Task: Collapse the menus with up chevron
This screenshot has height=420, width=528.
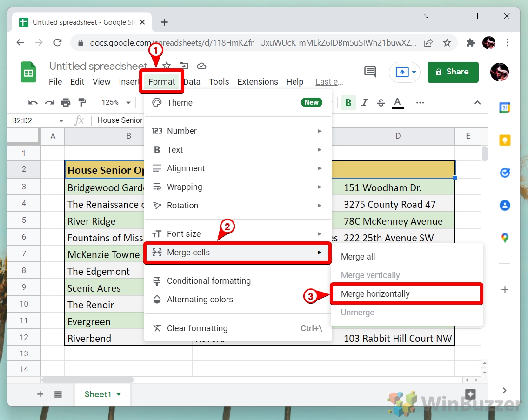Action: click(x=477, y=102)
